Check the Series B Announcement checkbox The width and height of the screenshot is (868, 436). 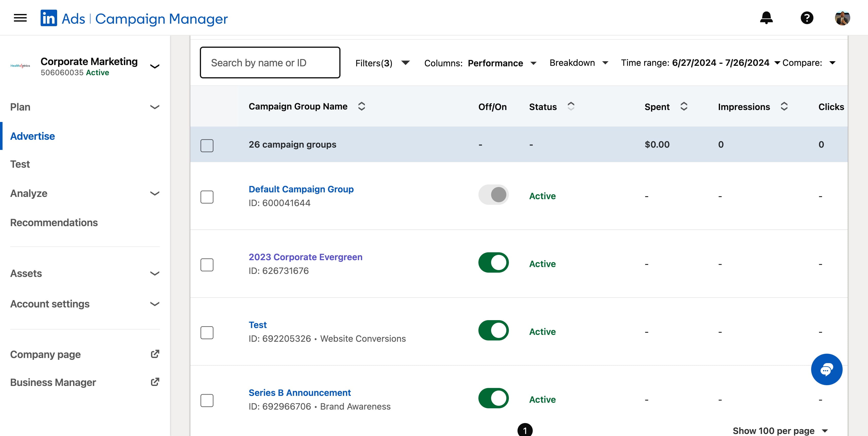coord(207,401)
